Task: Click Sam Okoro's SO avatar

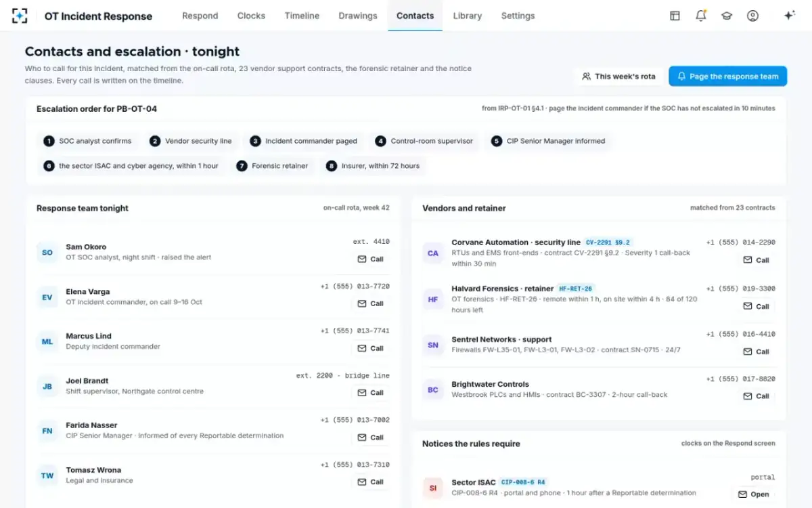Action: point(47,253)
